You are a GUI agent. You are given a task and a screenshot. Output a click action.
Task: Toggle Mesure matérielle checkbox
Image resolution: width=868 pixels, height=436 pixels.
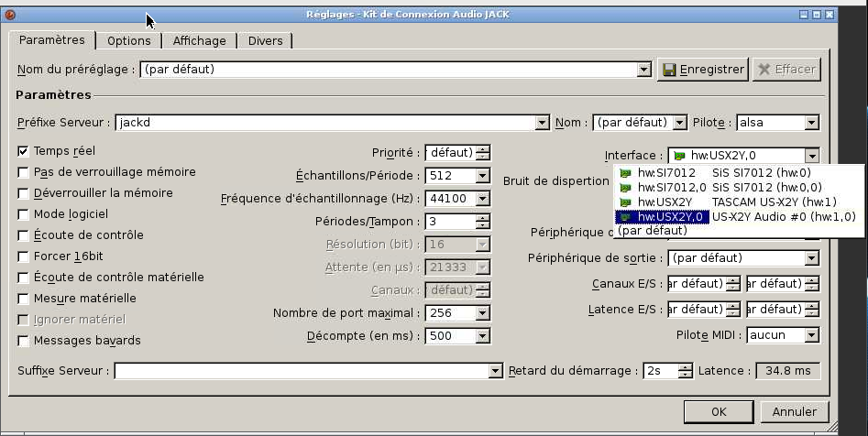pyautogui.click(x=23, y=299)
